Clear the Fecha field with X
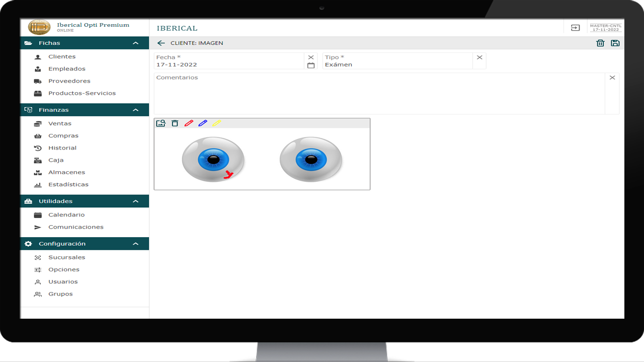Viewport: 644px width, 362px height. [x=311, y=57]
